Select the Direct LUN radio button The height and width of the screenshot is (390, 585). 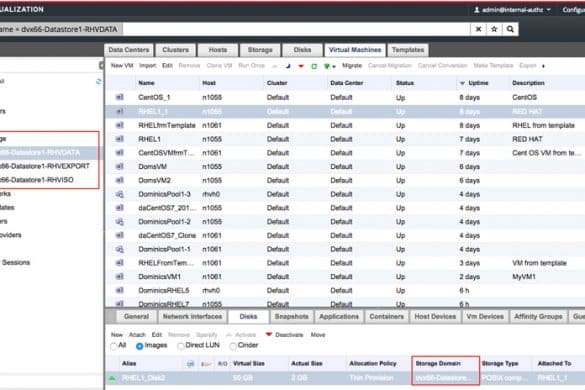181,346
